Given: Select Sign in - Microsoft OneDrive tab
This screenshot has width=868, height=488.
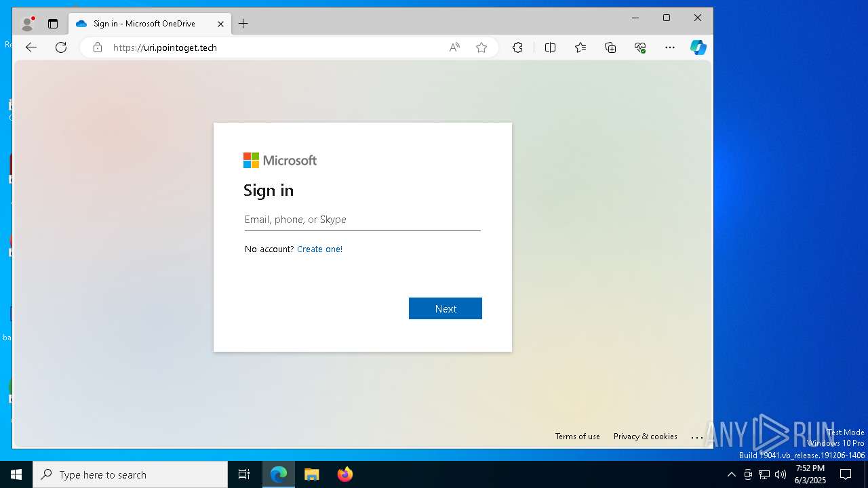Looking at the screenshot, I should click(149, 24).
